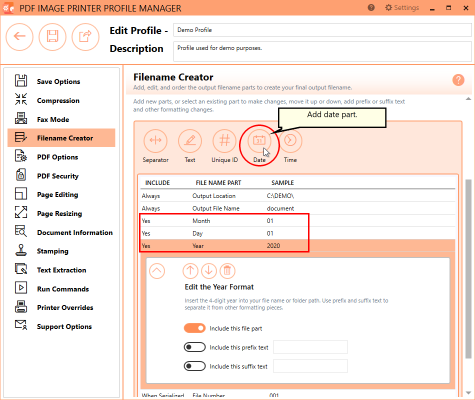Click the Text Extraction sidebar icon
This screenshot has width=475, height=400.
(21, 270)
